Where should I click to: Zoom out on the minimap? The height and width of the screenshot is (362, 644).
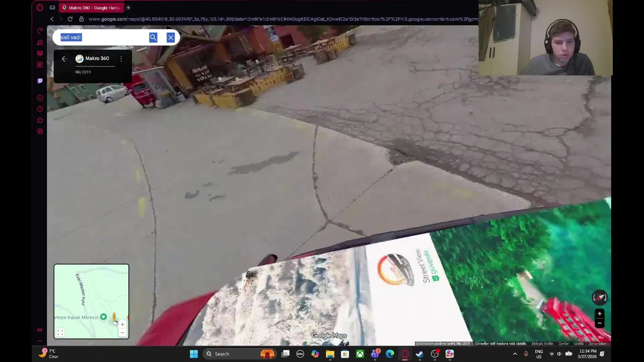coord(122,332)
